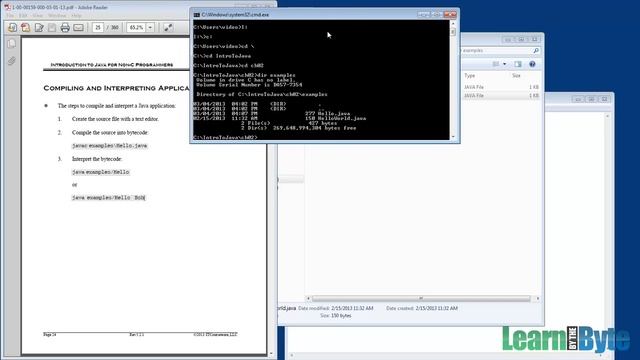Image resolution: width=640 pixels, height=360 pixels.
Task: Click the Adobe Reader vertical scrollbar down arrow
Action: pyautogui.click(x=271, y=353)
